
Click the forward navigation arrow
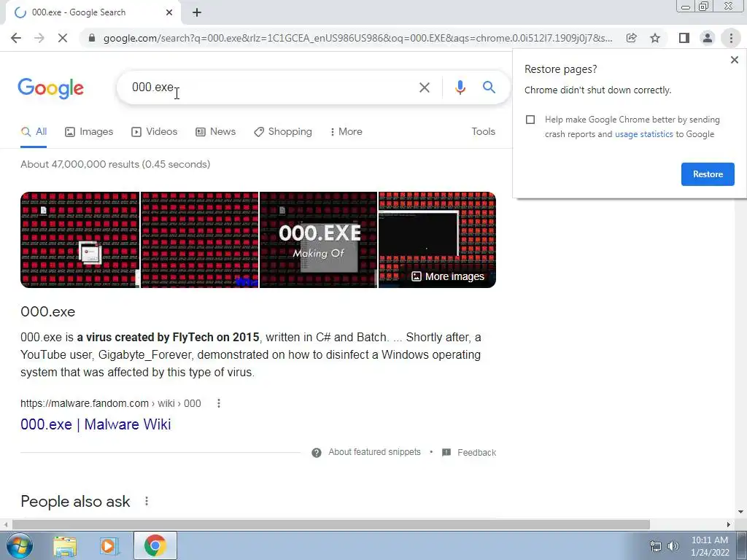(39, 38)
